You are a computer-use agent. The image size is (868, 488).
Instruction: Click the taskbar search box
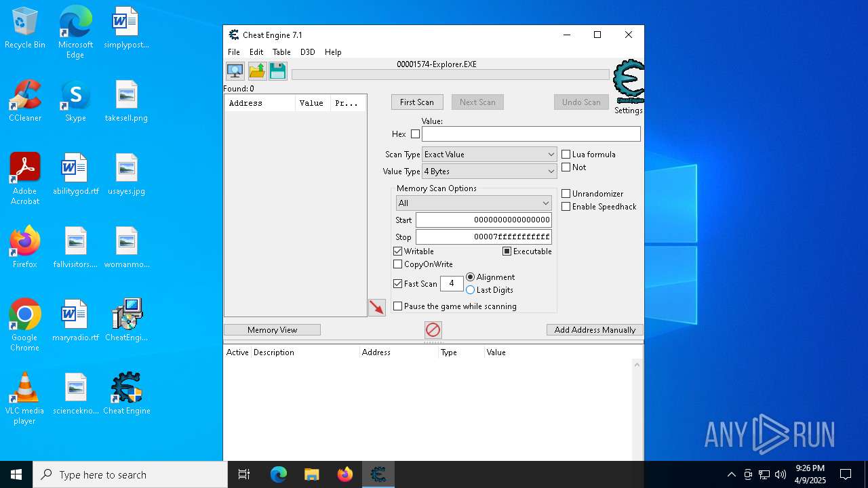pyautogui.click(x=130, y=474)
